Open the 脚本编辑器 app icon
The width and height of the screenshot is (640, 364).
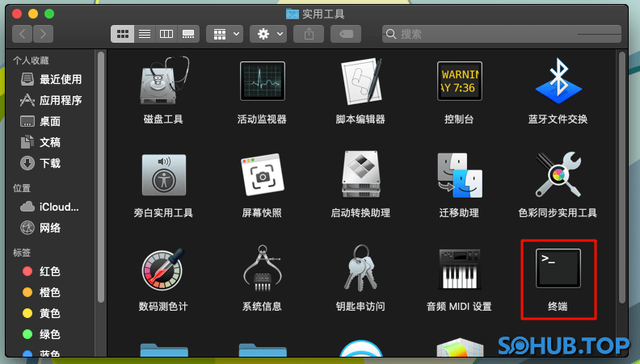(x=361, y=82)
